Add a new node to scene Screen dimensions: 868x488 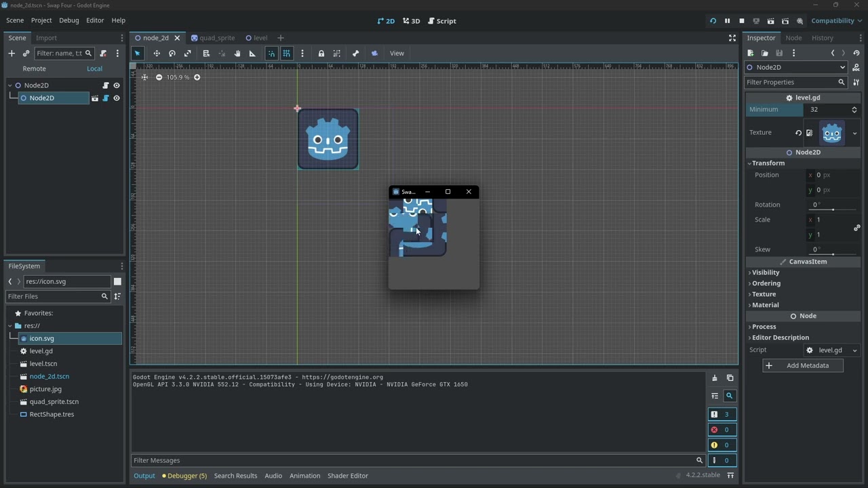coord(12,54)
